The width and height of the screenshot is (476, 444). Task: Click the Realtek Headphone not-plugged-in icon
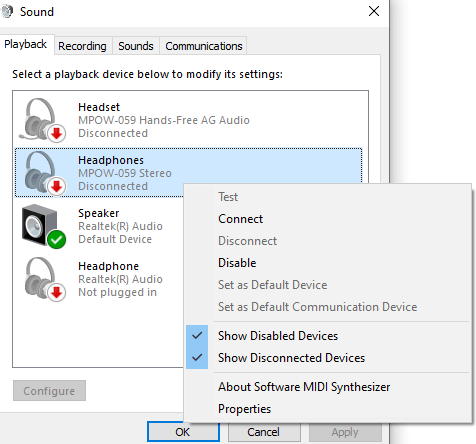pyautogui.click(x=43, y=279)
